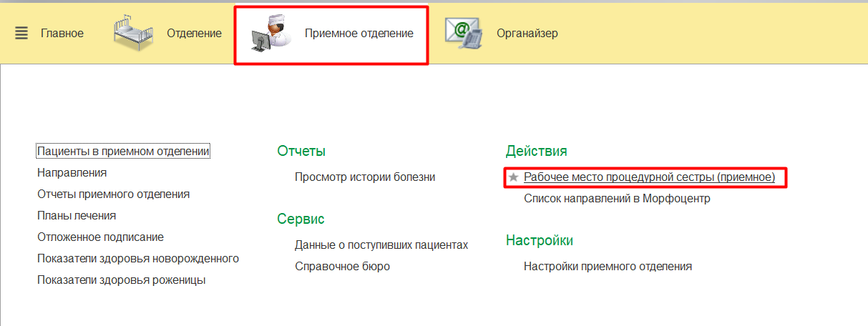Open Отложенное подписание
This screenshot has width=868, height=326.
click(x=100, y=237)
